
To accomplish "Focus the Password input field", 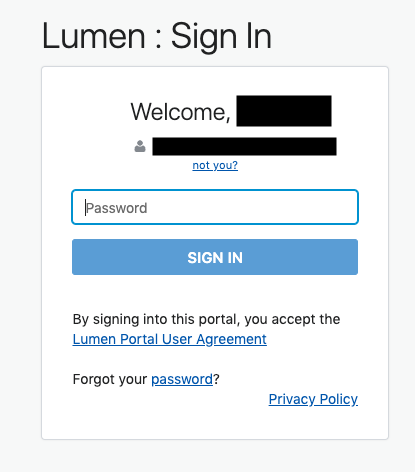I will pyautogui.click(x=215, y=207).
